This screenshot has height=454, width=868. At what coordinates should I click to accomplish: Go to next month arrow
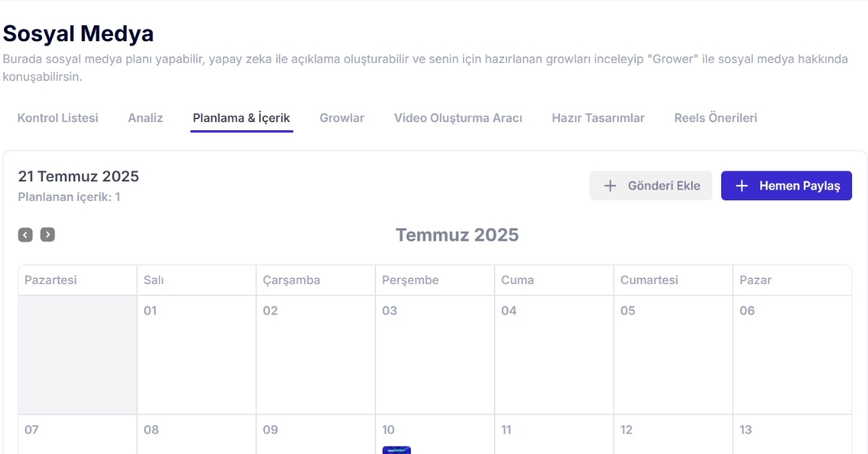click(x=48, y=235)
